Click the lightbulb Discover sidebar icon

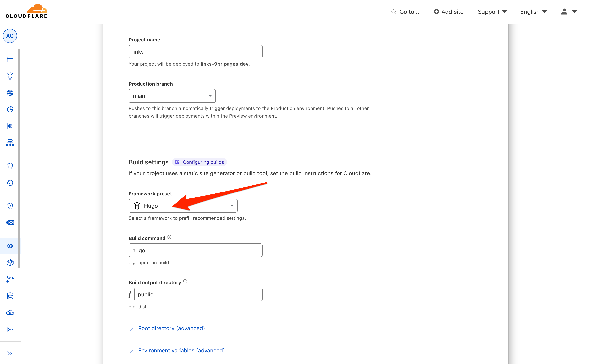[10, 76]
